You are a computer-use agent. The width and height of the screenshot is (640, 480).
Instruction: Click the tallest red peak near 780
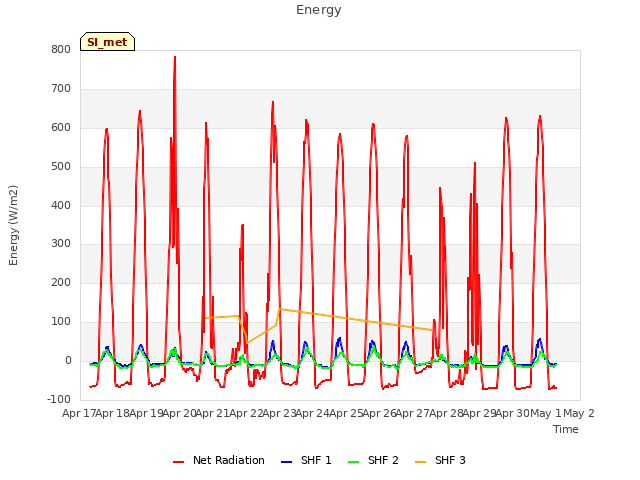[175, 58]
